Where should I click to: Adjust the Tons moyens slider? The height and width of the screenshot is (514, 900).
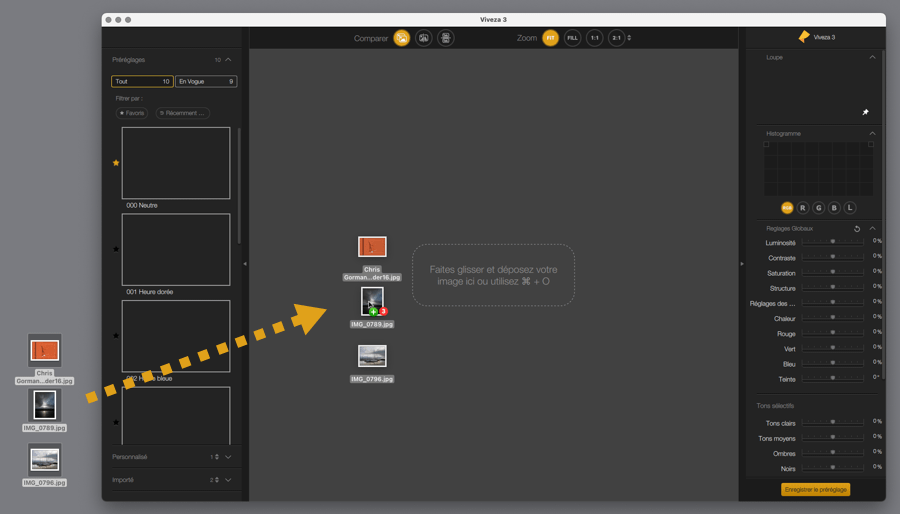pyautogui.click(x=832, y=438)
